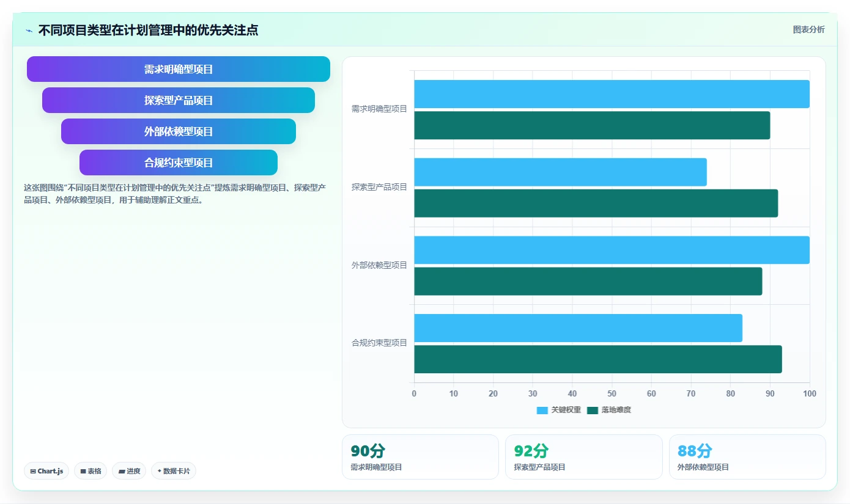Select the 外部依赖型项目 funnel bar

pos(179,131)
